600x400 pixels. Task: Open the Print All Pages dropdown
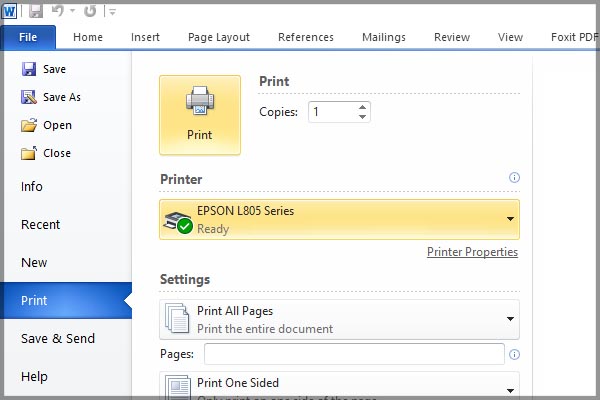(509, 320)
